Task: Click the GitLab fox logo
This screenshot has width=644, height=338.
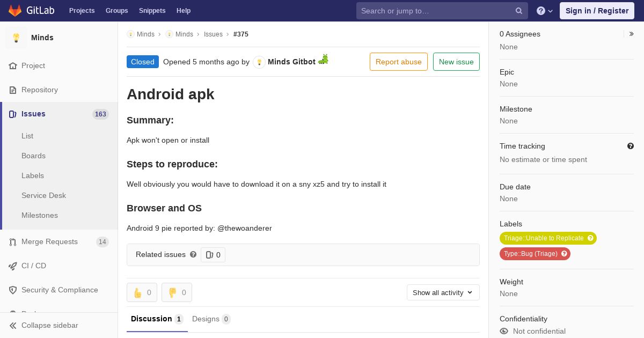Action: click(x=15, y=11)
